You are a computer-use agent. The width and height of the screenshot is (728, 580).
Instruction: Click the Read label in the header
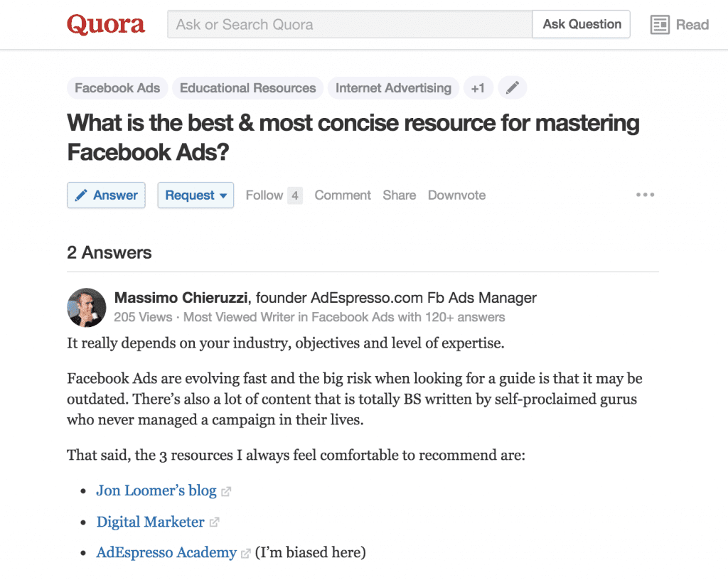click(692, 25)
